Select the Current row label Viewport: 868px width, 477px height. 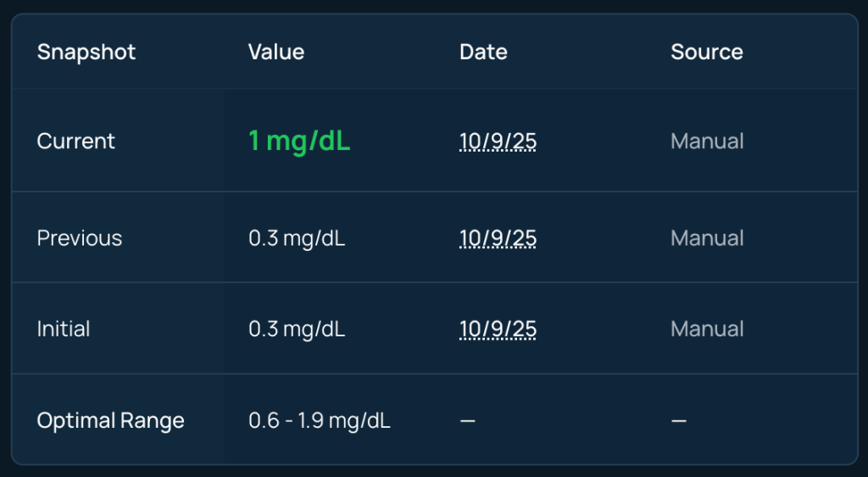(x=76, y=141)
